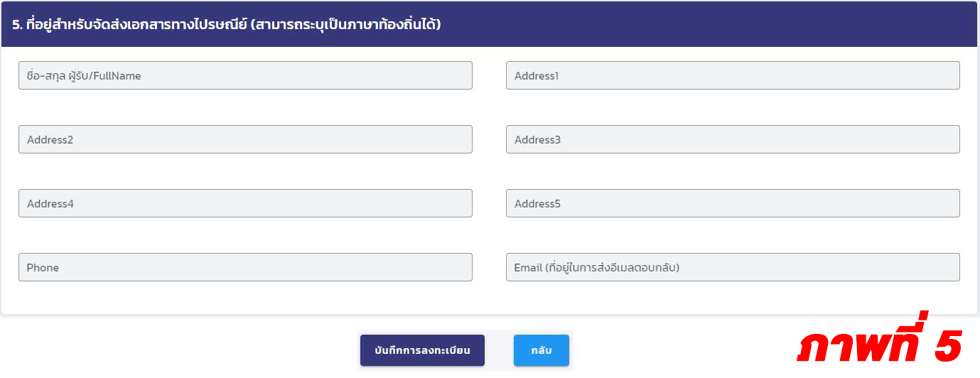Click the ผู้รับ/FullName placeholder text
Screen dimensions: 980x378
pyautogui.click(x=105, y=76)
